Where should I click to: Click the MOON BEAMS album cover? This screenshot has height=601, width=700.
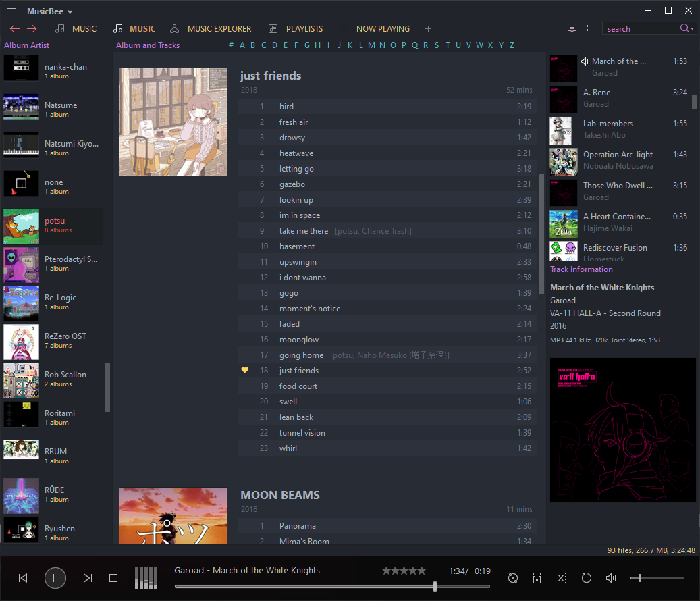click(173, 516)
